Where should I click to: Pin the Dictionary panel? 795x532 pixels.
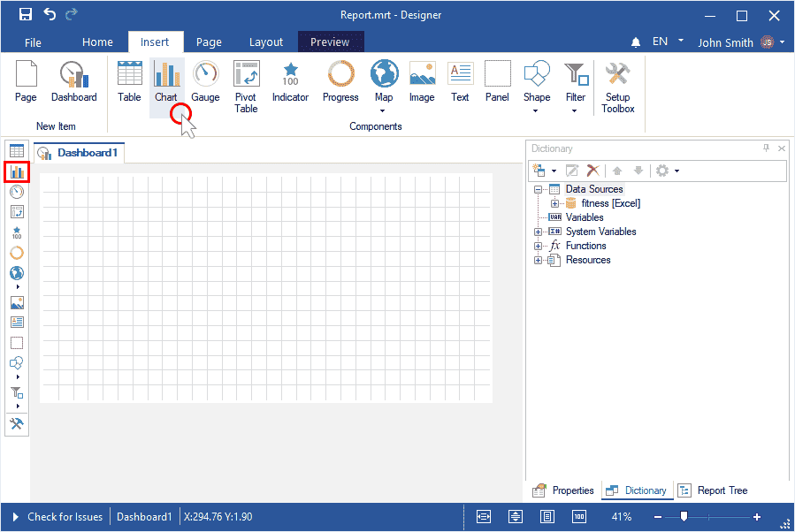766,148
